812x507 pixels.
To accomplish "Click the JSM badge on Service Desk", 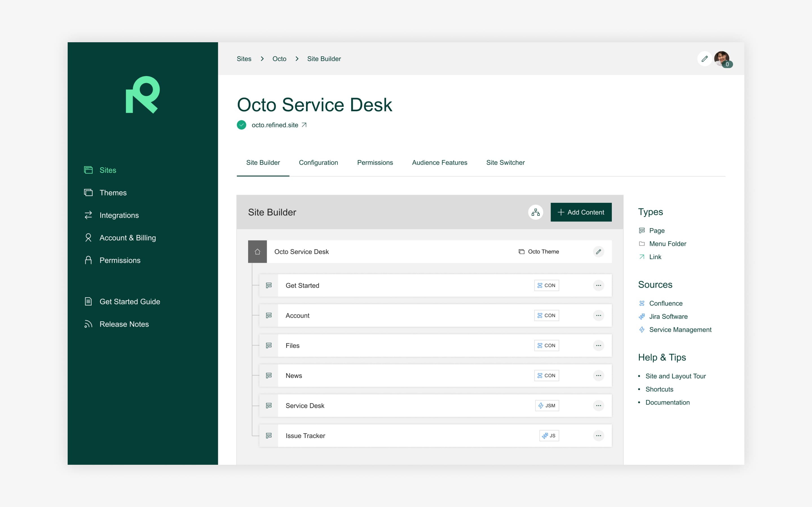I will pyautogui.click(x=547, y=405).
